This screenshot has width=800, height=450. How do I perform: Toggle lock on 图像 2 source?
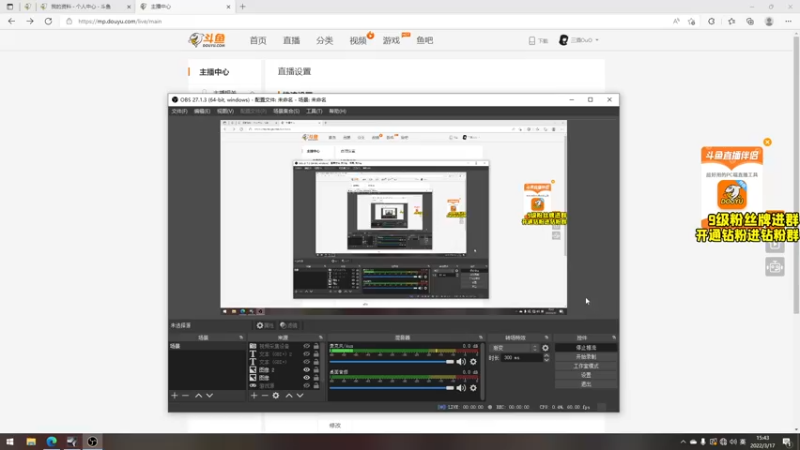[316, 370]
